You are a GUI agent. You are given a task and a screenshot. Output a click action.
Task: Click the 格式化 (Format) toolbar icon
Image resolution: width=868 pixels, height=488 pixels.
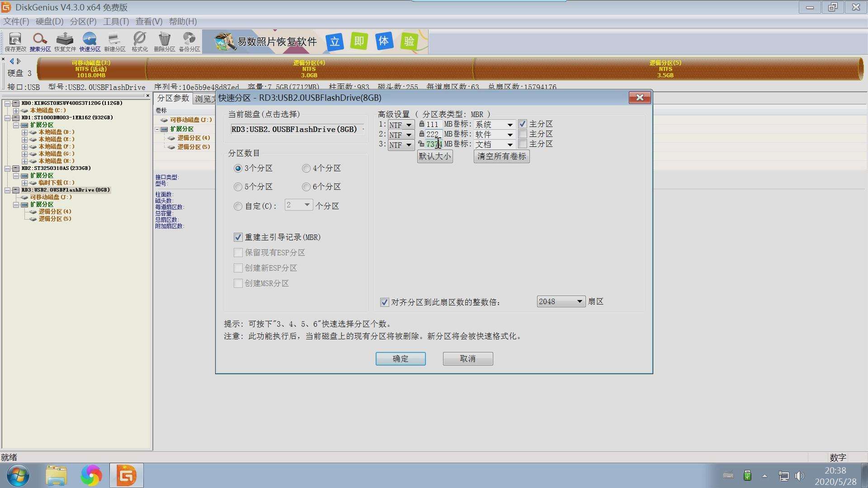(x=139, y=42)
